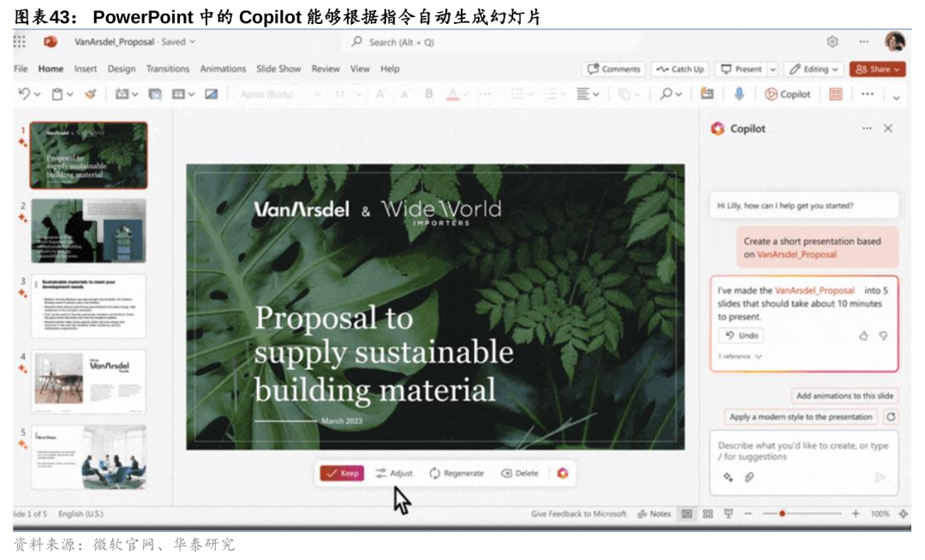Screen dimensions: 925x560
Task: Click the Designer grid icon next to Copilot
Action: click(835, 93)
